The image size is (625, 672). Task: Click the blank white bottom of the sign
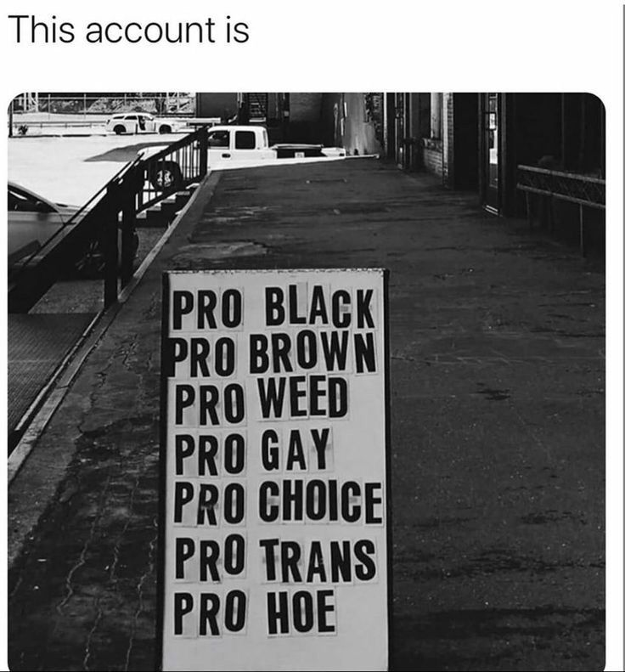274,653
